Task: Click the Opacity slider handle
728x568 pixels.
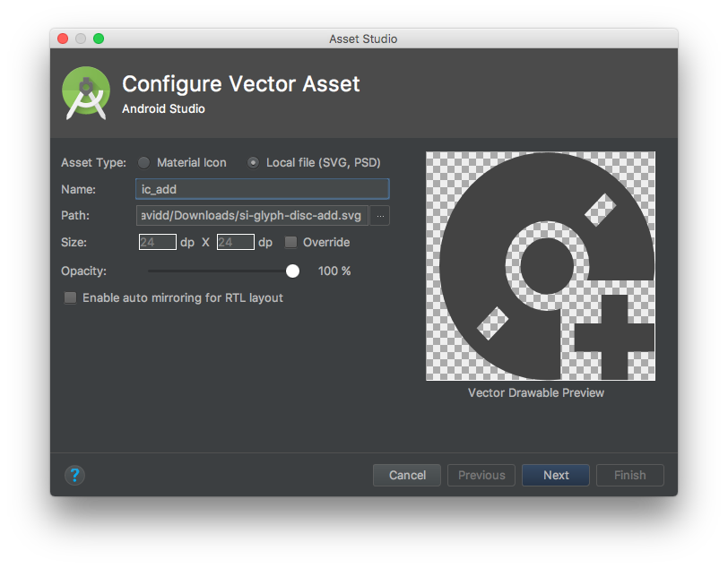Action: (x=292, y=271)
